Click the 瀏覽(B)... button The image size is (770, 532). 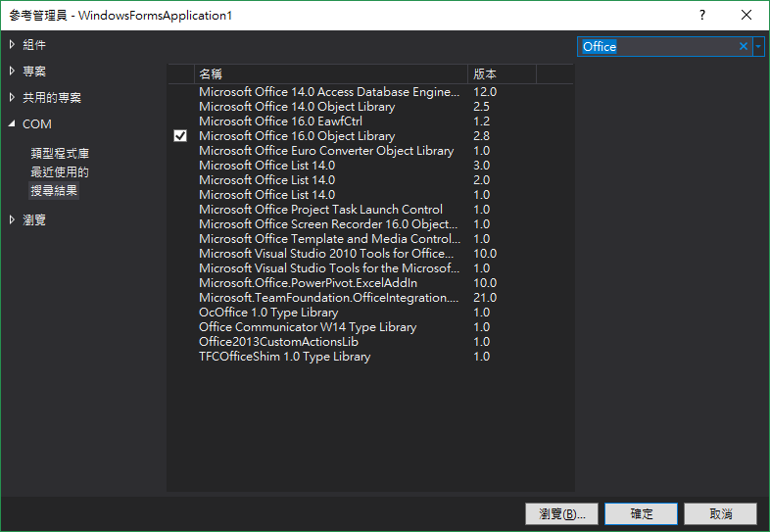561,513
